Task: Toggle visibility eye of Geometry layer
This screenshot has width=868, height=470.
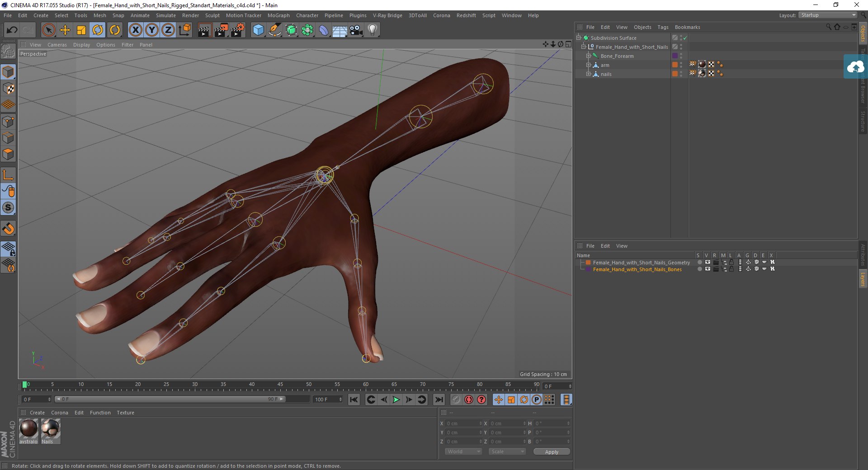Action: pos(708,262)
